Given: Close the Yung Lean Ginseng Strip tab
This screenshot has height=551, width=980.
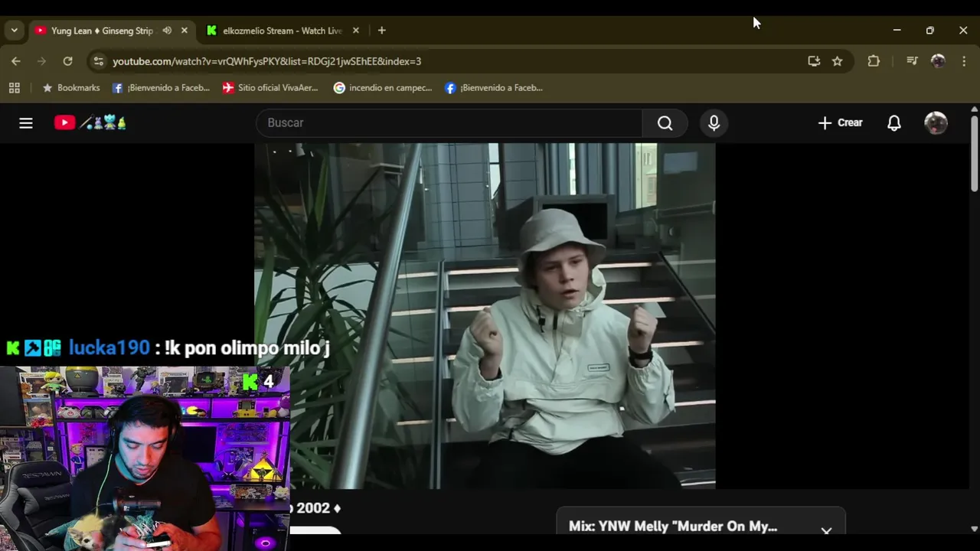Looking at the screenshot, I should point(185,31).
